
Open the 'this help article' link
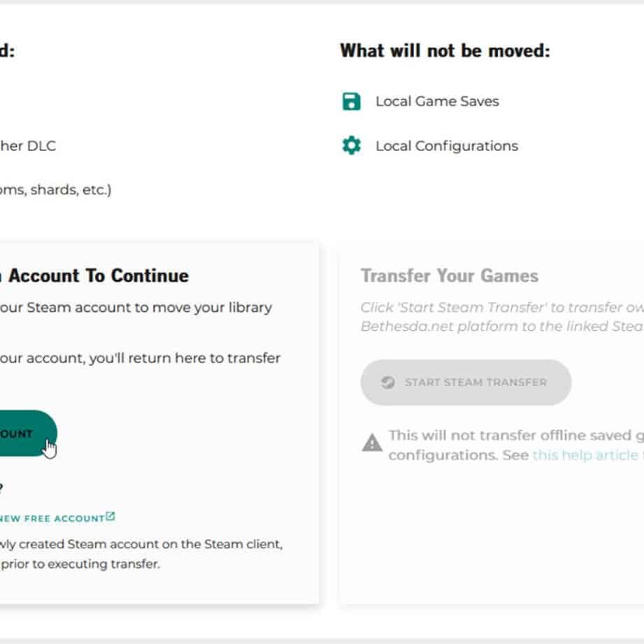point(585,455)
